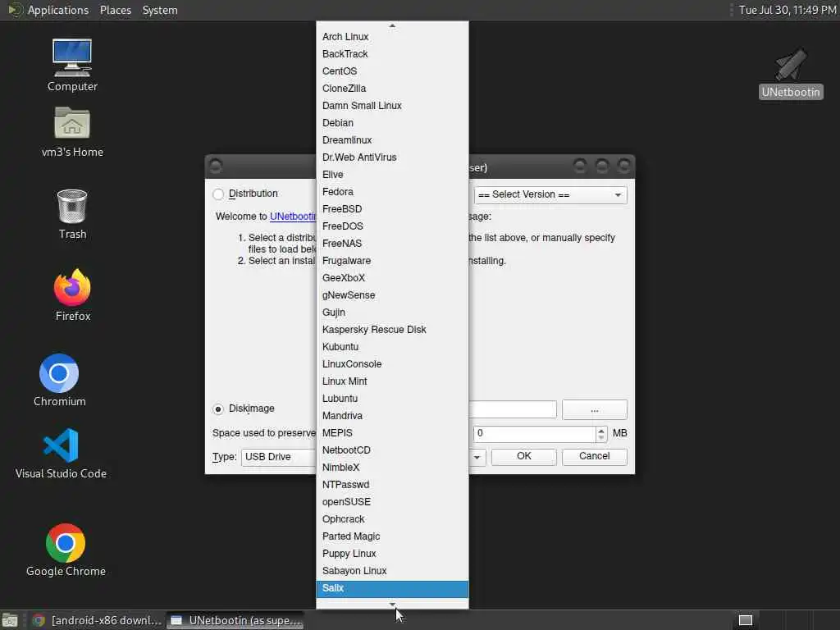Launch Visual Studio Code from desktop

tap(61, 453)
